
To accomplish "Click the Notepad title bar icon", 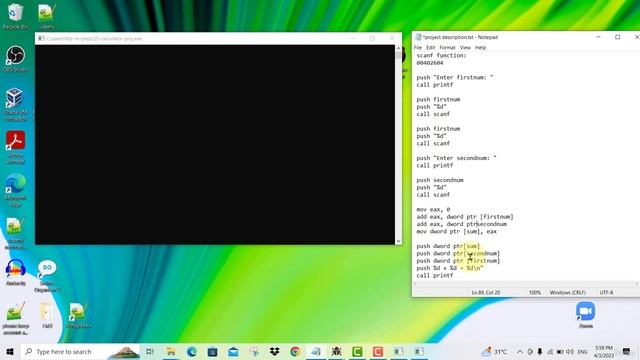I will pyautogui.click(x=418, y=37).
